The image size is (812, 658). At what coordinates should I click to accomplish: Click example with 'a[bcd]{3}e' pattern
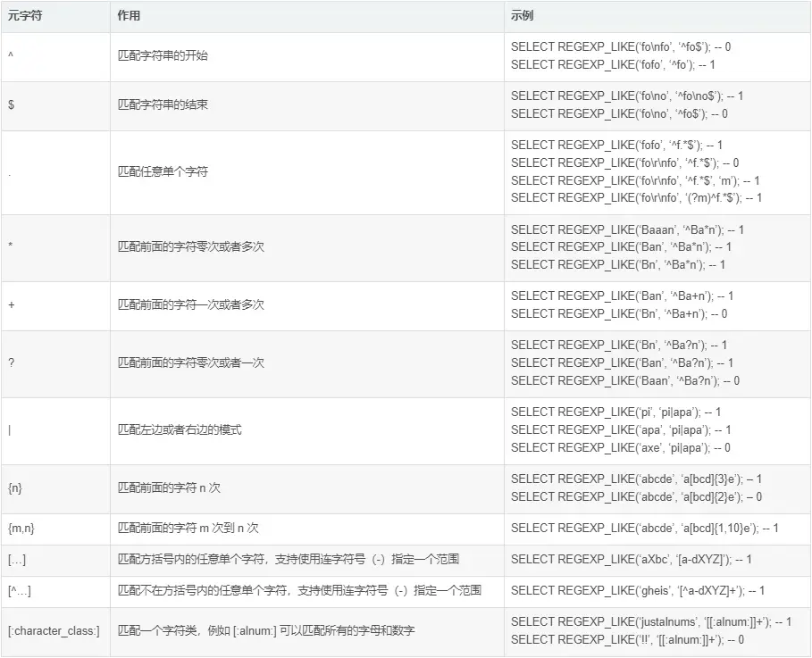pos(636,479)
